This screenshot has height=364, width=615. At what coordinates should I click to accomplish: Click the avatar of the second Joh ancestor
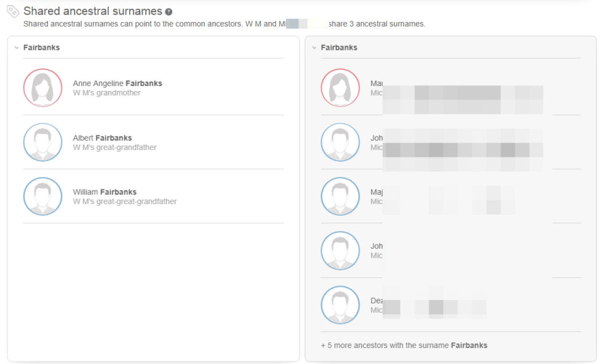click(340, 250)
